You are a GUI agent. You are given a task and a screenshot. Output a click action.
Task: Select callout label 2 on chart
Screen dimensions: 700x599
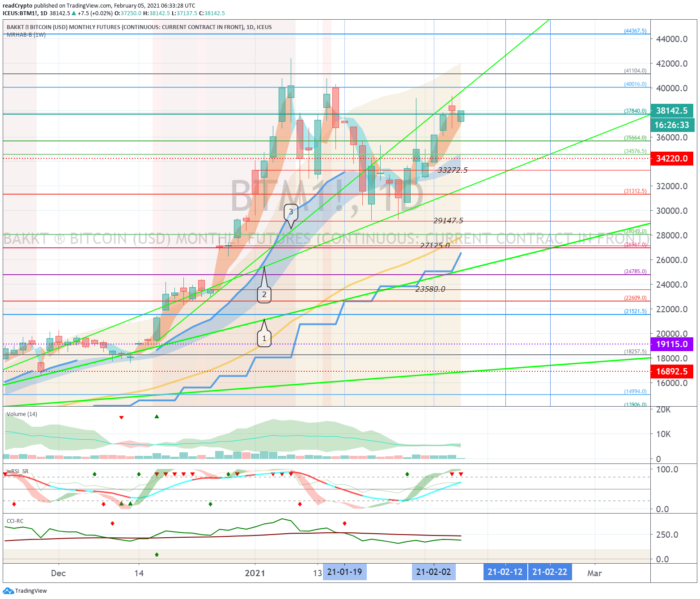264,294
